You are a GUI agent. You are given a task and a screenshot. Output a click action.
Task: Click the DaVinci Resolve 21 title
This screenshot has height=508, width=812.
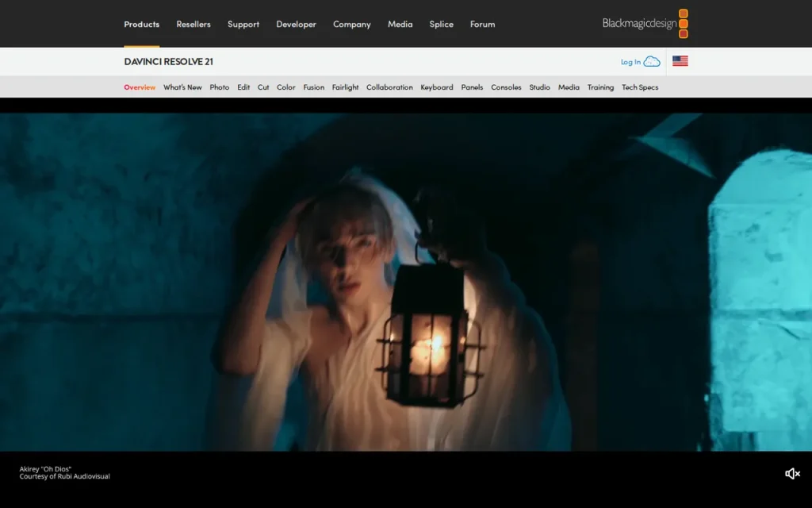(168, 61)
